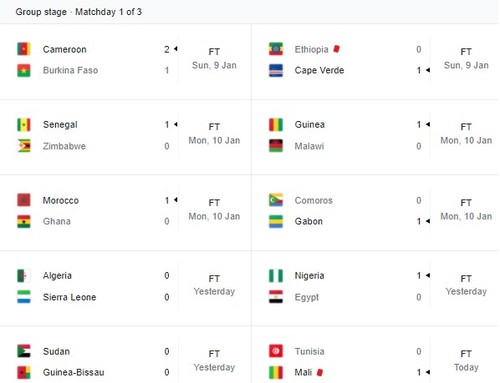
Task: Click the Cape Verde flag icon
Action: pyautogui.click(x=276, y=70)
